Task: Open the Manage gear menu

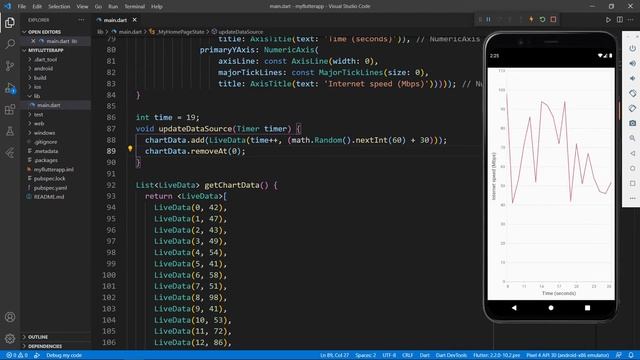Action: [x=10, y=338]
